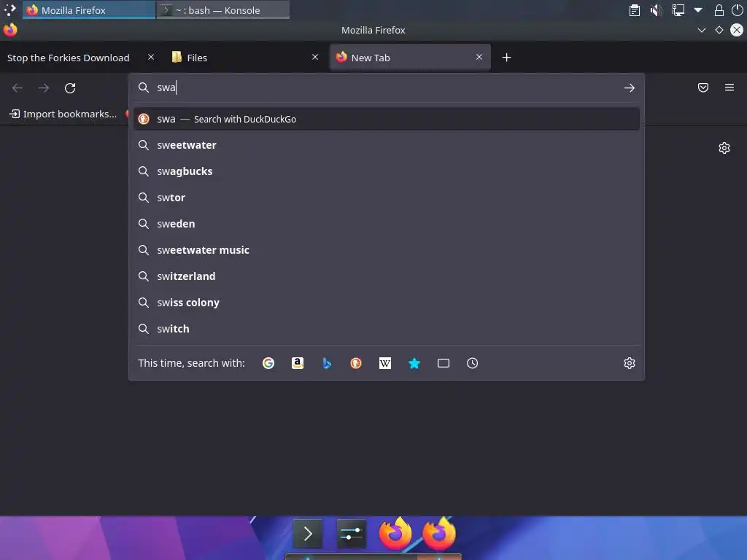Click Import bookmarks link

click(x=63, y=114)
